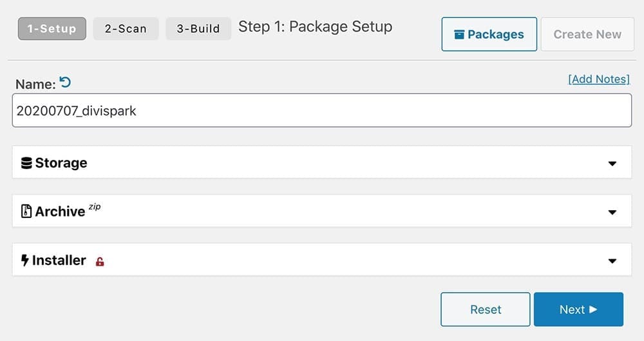The image size is (644, 341).
Task: Open the Add Notes link
Action: pyautogui.click(x=599, y=79)
